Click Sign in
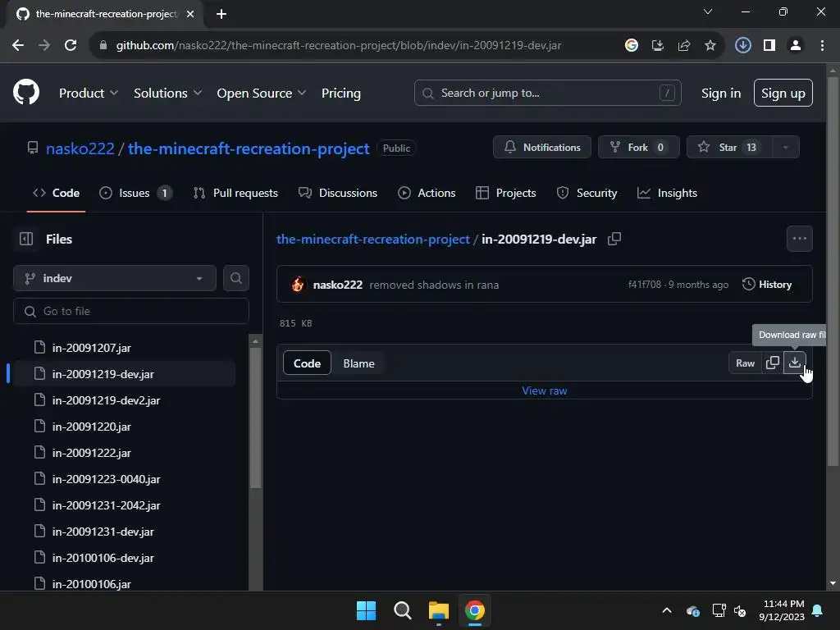The width and height of the screenshot is (840, 630). click(721, 93)
